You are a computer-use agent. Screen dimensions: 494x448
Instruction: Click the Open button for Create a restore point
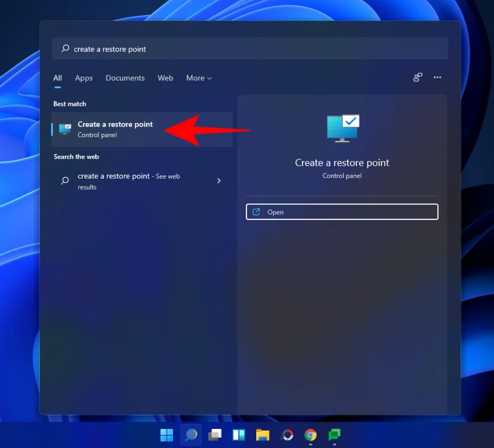point(341,211)
